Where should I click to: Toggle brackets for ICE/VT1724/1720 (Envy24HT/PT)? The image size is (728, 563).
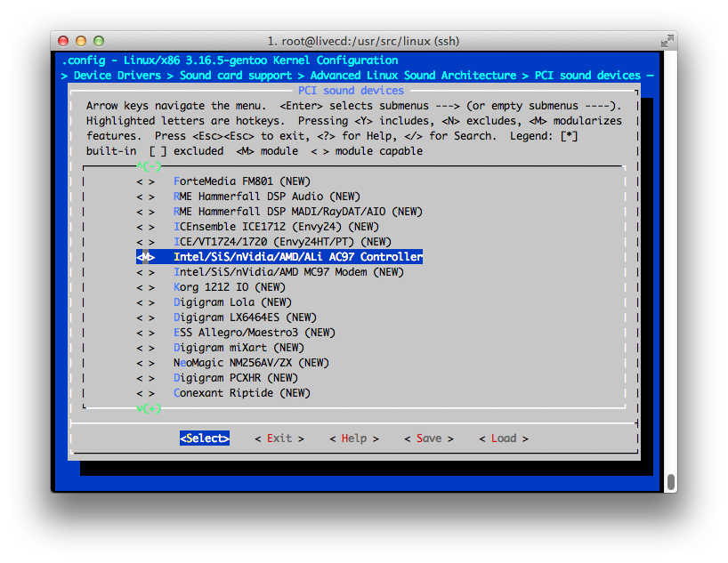pyautogui.click(x=145, y=242)
